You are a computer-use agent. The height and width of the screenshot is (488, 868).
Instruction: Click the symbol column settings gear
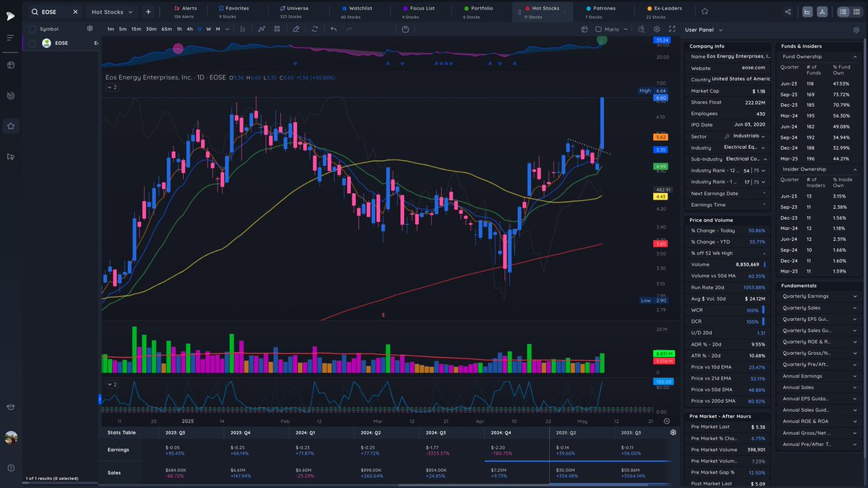tap(90, 29)
